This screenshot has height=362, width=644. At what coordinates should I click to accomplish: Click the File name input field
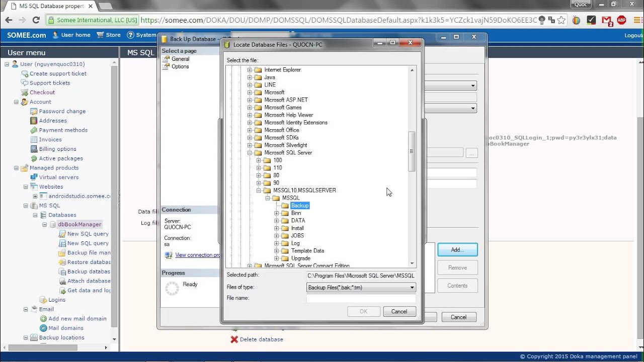[x=361, y=298]
